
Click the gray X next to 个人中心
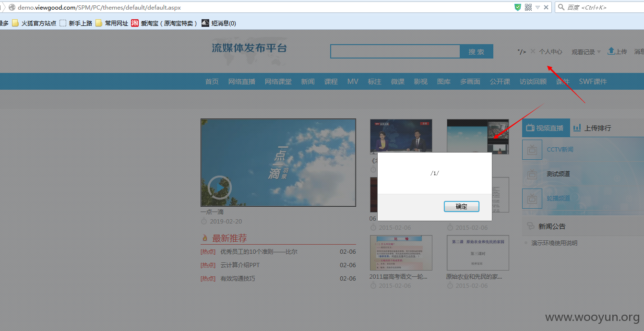[533, 51]
